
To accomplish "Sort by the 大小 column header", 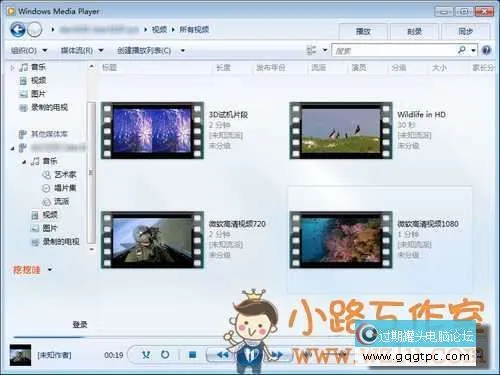I will (x=439, y=68).
